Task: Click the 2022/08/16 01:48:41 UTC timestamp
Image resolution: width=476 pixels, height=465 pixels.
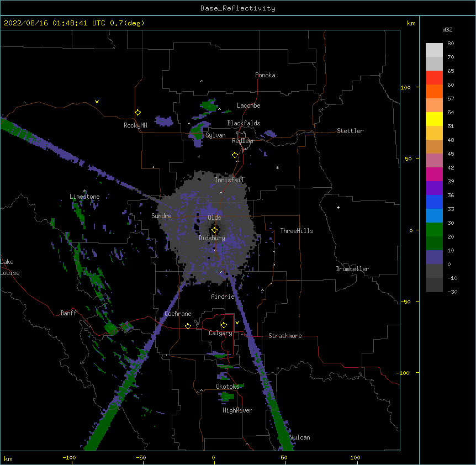Action: point(55,23)
